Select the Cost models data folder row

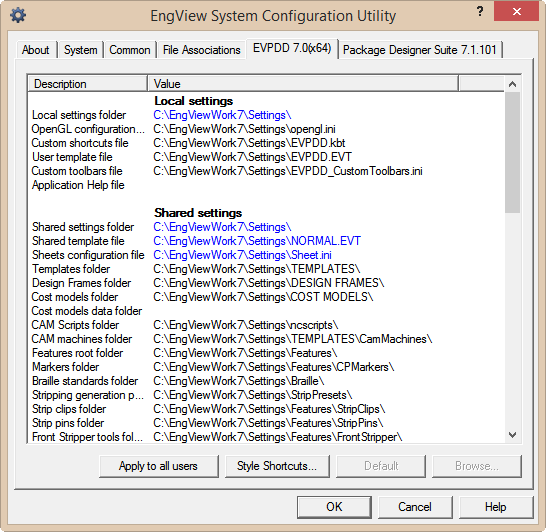(266, 311)
